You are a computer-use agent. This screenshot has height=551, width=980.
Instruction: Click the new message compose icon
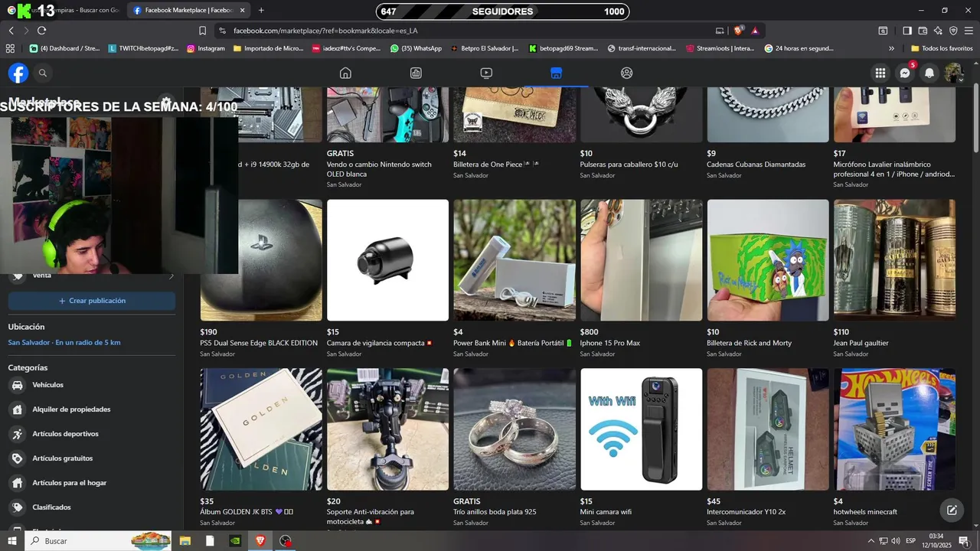click(x=952, y=510)
